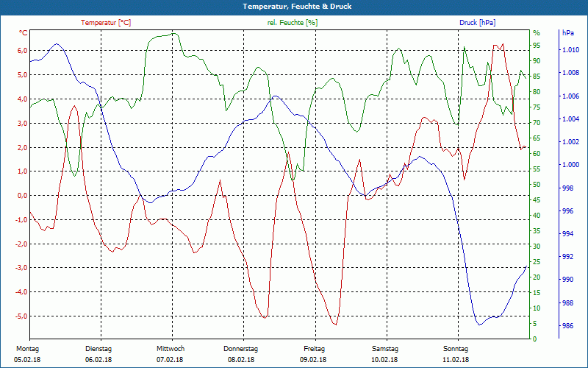
Task: Click the -5,0 temperature axis value
Action: click(21, 316)
